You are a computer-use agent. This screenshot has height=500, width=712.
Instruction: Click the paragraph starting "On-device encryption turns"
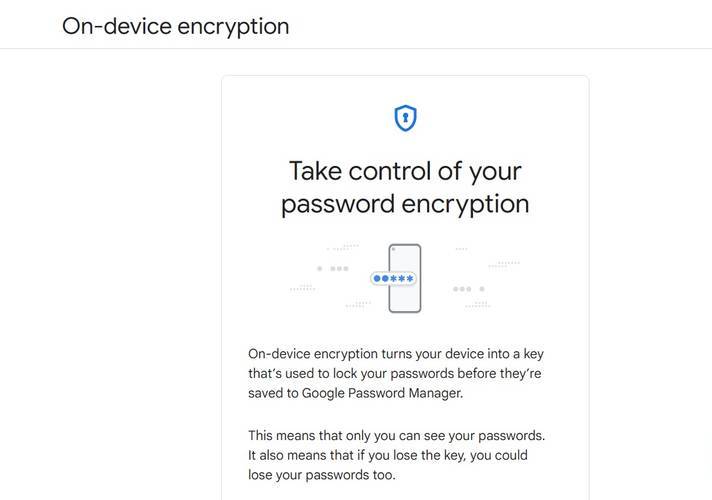tap(396, 373)
